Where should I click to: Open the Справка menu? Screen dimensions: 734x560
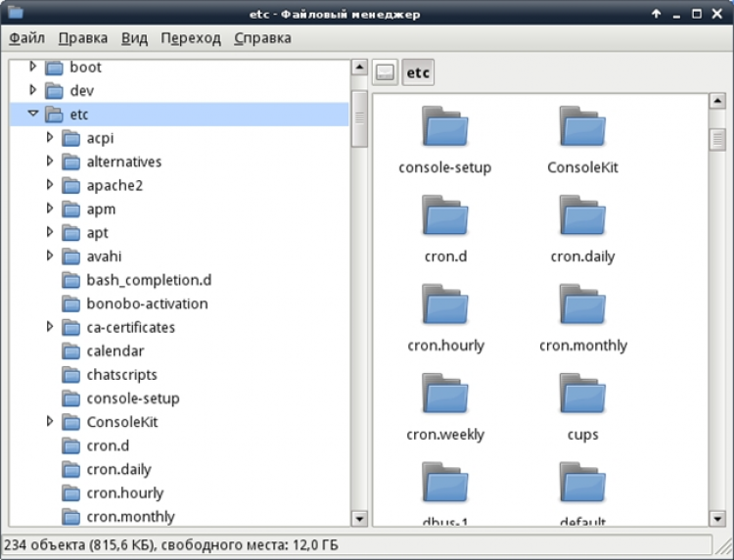pyautogui.click(x=262, y=38)
